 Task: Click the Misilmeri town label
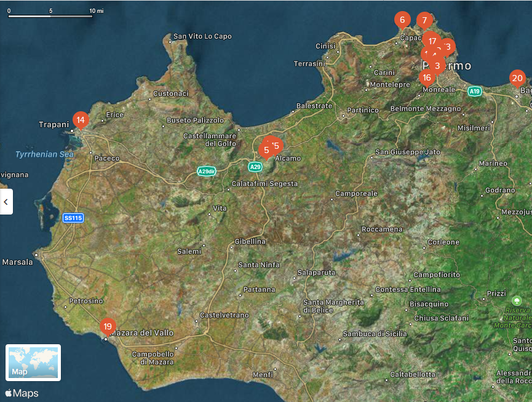click(x=474, y=128)
